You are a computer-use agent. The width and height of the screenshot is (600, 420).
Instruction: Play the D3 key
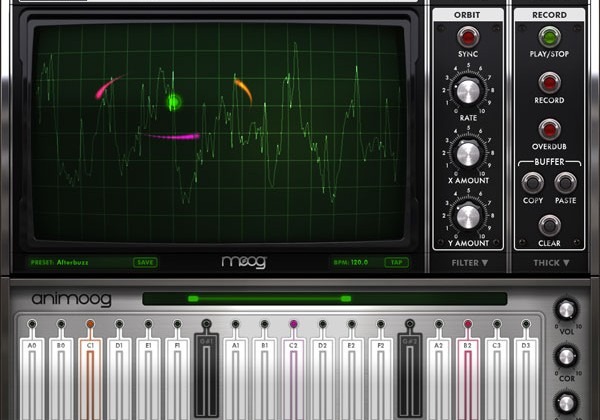[x=526, y=379]
